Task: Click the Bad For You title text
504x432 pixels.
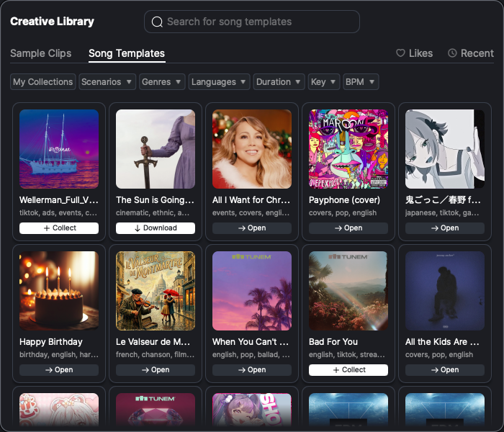Action: [x=333, y=342]
